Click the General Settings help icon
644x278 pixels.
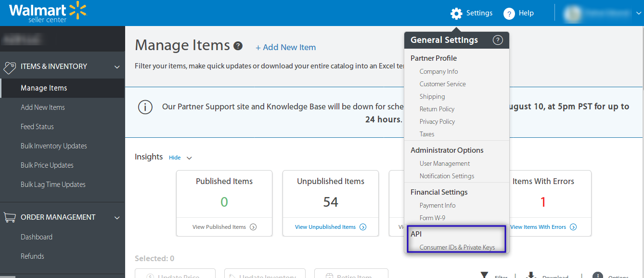tap(498, 40)
